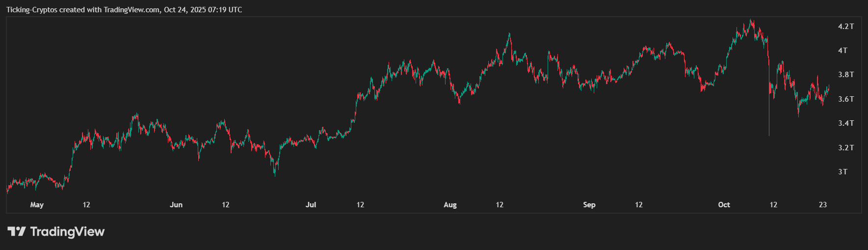Click the 3.8T price scale label
Screen dimensions: 868x250
[x=845, y=75]
